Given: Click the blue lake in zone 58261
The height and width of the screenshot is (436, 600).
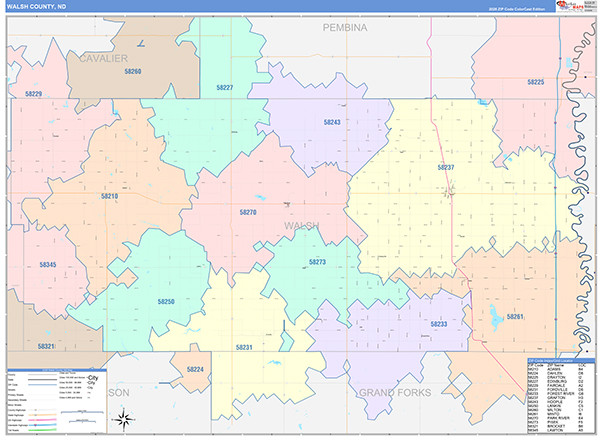Looking at the screenshot, I should 495,317.
